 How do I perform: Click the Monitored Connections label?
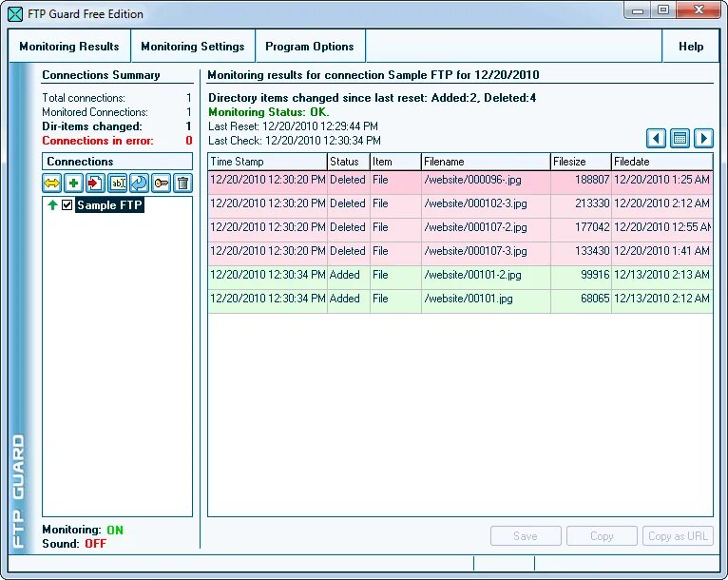pos(95,112)
